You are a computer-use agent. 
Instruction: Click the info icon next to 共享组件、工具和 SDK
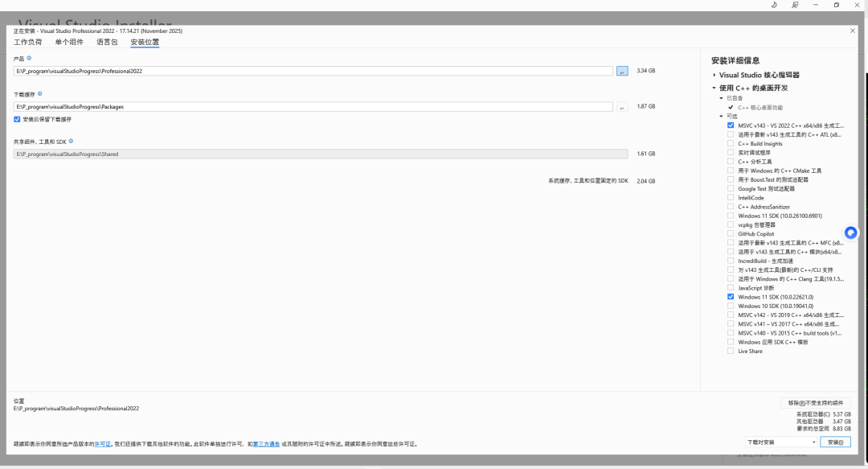click(x=71, y=142)
